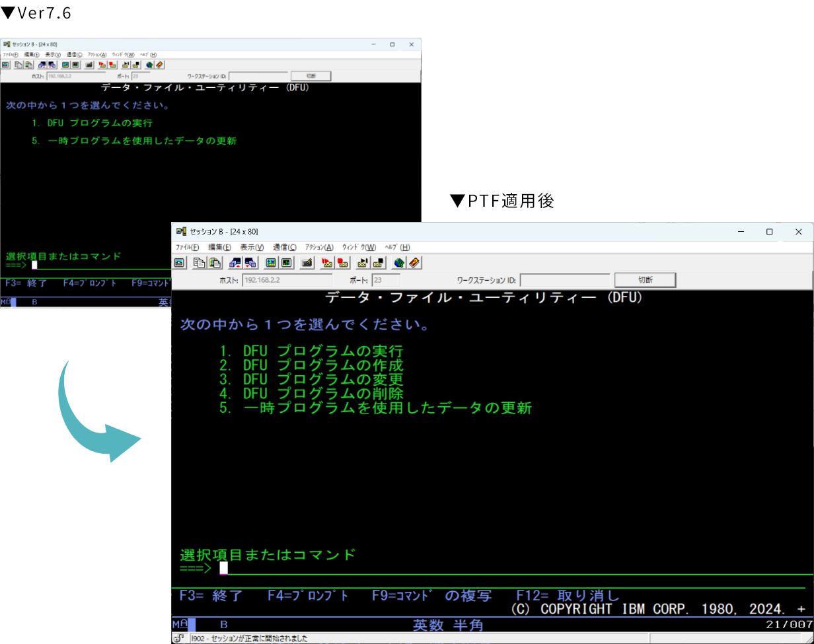
Task: Open 通信(C) menu in the larger window
Action: (285, 247)
